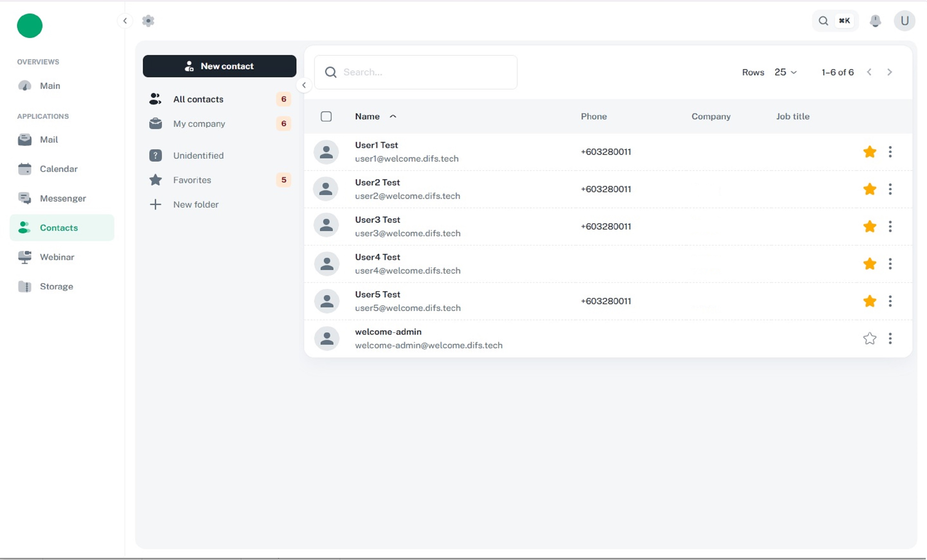This screenshot has height=560, width=927.
Task: Click the contacts Search field
Action: click(x=416, y=72)
